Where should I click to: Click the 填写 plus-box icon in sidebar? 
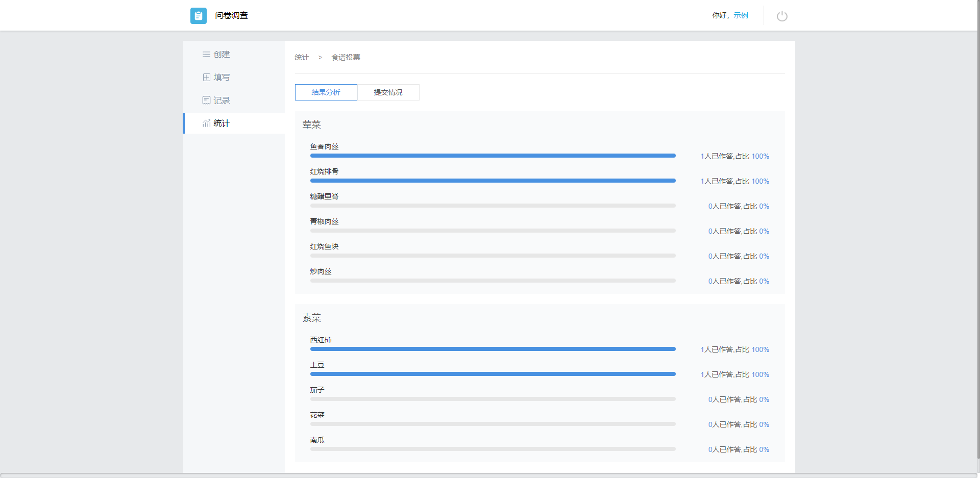(x=206, y=77)
